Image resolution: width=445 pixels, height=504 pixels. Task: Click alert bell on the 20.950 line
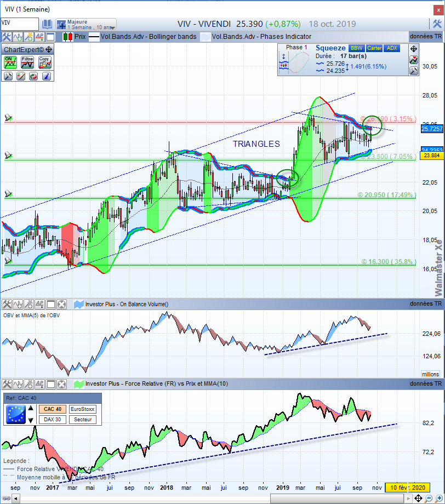coord(8,194)
